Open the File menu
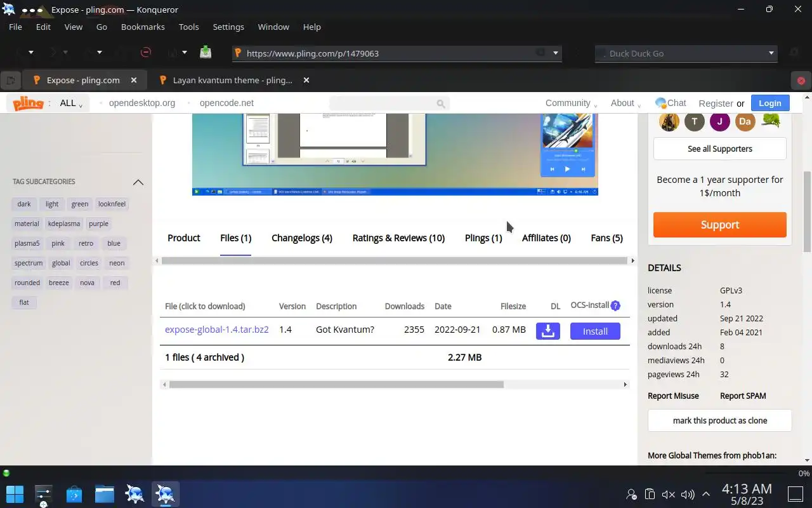Screen dimensions: 812x508 [x=15, y=27]
